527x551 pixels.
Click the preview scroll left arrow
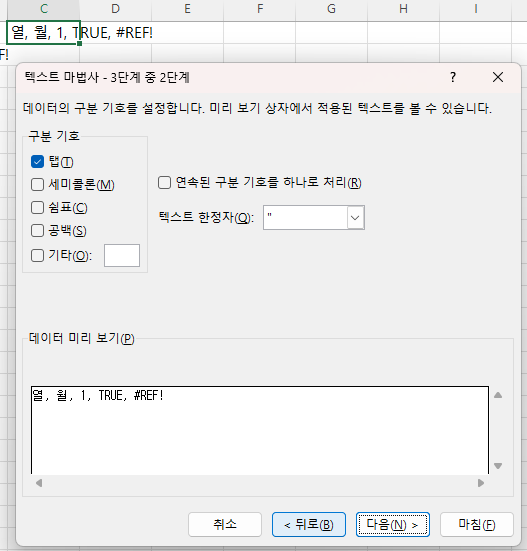(39, 483)
